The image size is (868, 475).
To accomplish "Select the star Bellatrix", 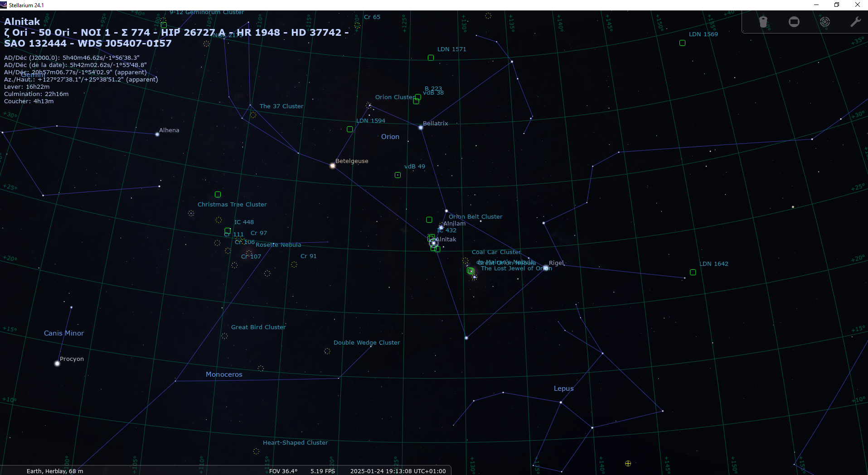I will (421, 128).
